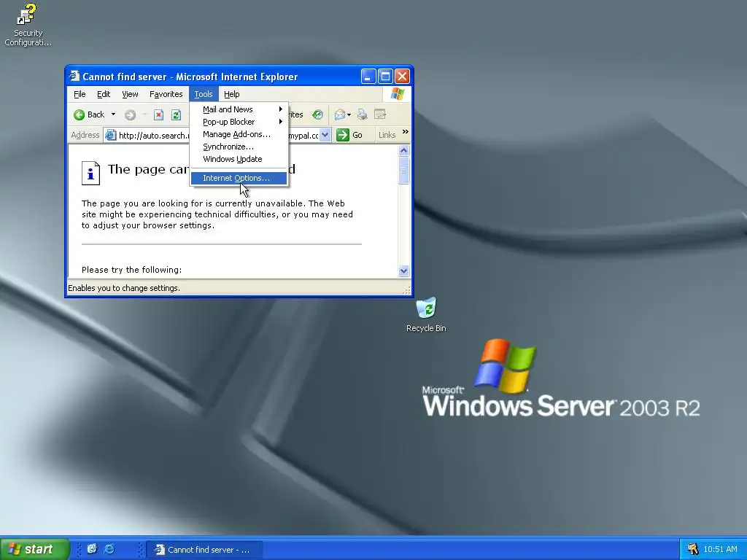Click the info icon on error page

click(90, 173)
